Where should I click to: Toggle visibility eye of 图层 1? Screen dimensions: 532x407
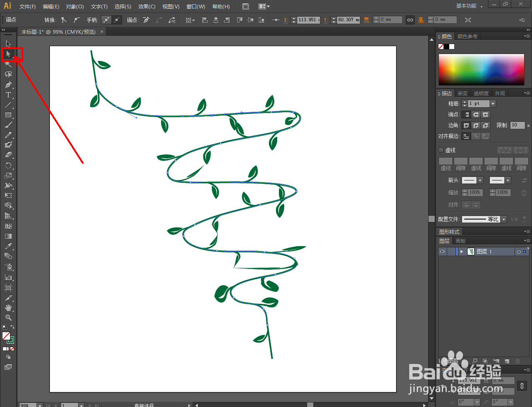coord(442,252)
